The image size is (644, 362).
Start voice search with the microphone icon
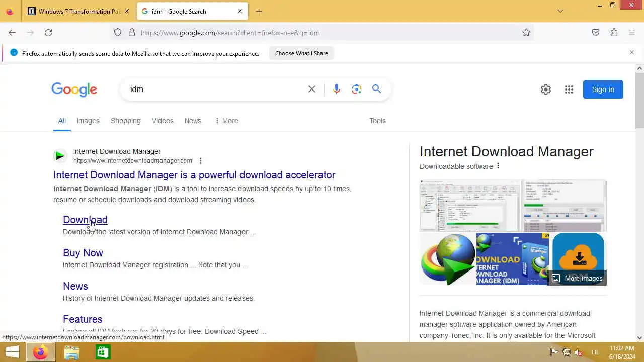pos(337,89)
